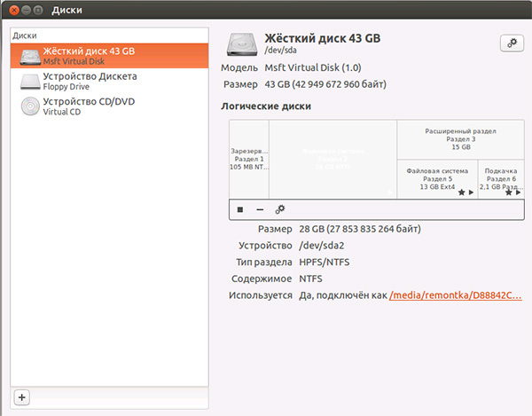Click the hard disk icon in the sidebar

(x=30, y=57)
